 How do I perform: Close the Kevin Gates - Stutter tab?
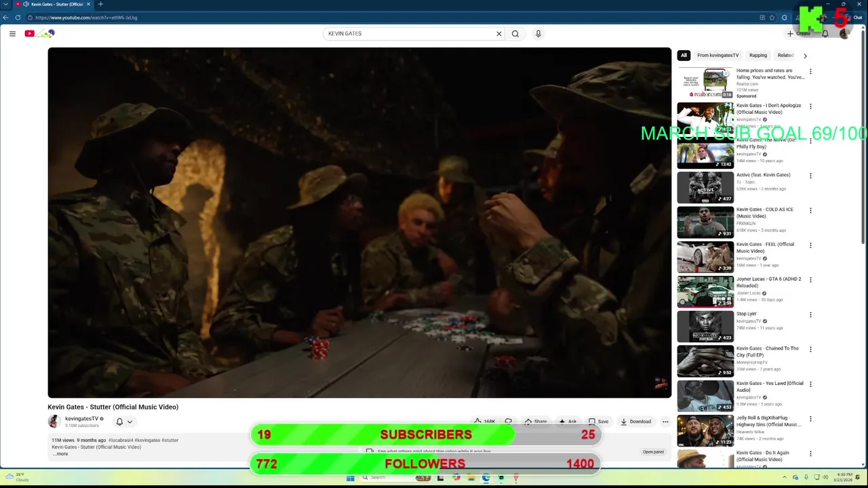click(x=90, y=4)
